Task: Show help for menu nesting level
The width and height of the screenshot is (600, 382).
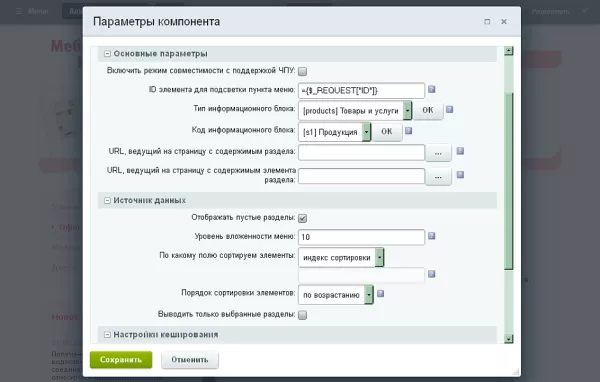Action: point(432,236)
